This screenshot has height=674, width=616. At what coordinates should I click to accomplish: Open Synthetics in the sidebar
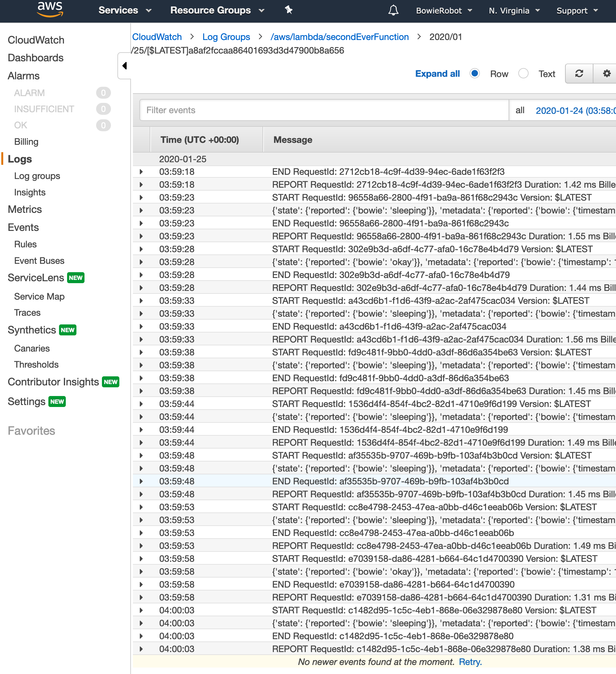click(32, 330)
